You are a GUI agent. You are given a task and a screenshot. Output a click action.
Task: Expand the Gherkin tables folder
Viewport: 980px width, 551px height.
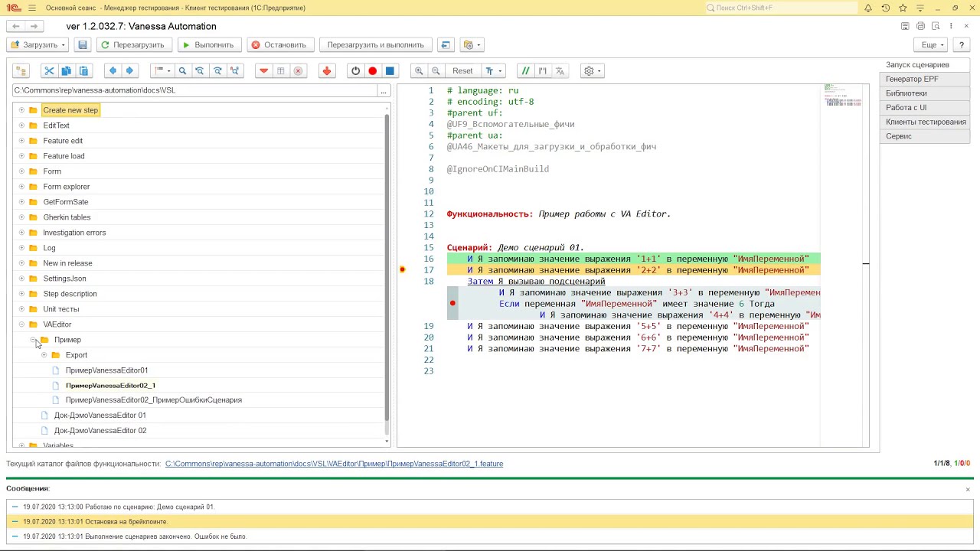click(x=21, y=217)
